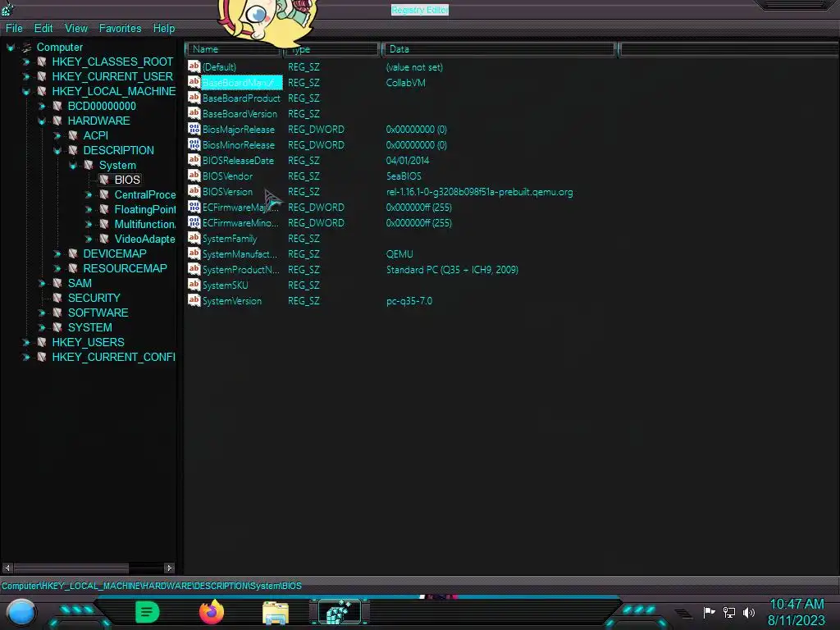The width and height of the screenshot is (840, 630).
Task: Click the BaseBoardManufacturer value icon
Action: [x=194, y=82]
